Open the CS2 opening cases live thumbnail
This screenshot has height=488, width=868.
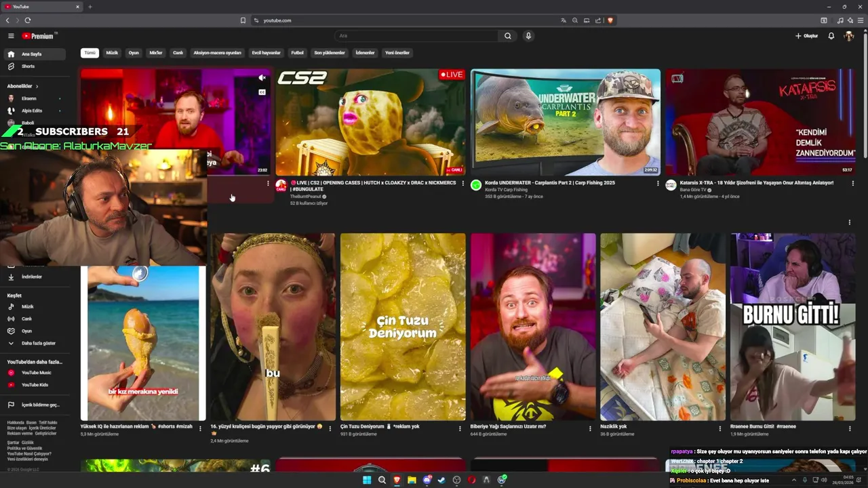pos(370,122)
